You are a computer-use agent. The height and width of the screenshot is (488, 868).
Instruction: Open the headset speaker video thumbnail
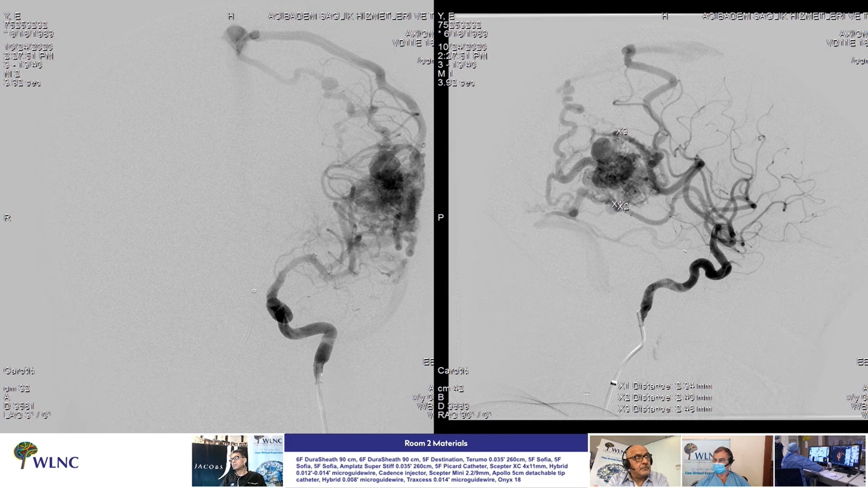(x=635, y=461)
